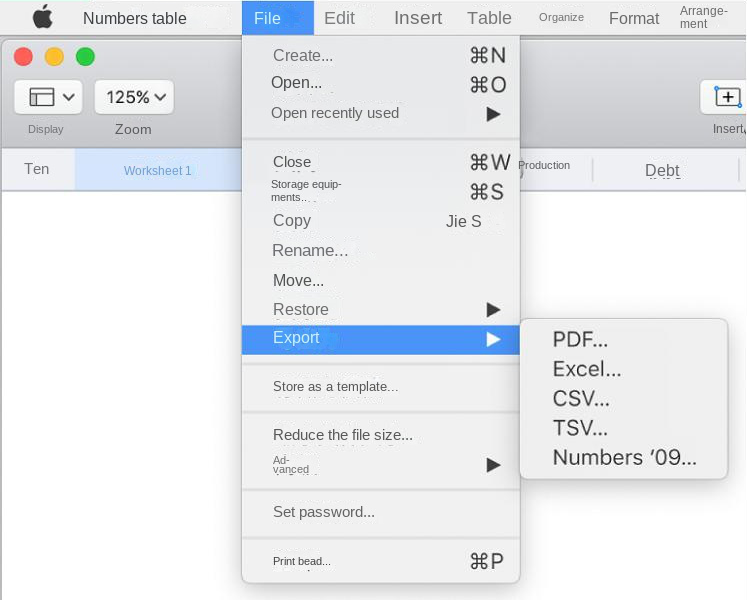Image resolution: width=747 pixels, height=600 pixels.
Task: Choose Open... from the File menu
Action: click(x=381, y=83)
